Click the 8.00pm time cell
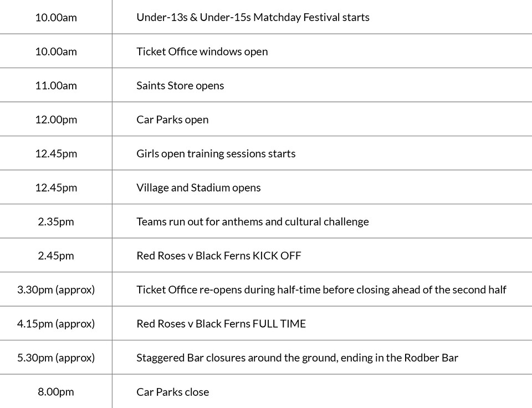The height and width of the screenshot is (408, 532). click(x=56, y=392)
